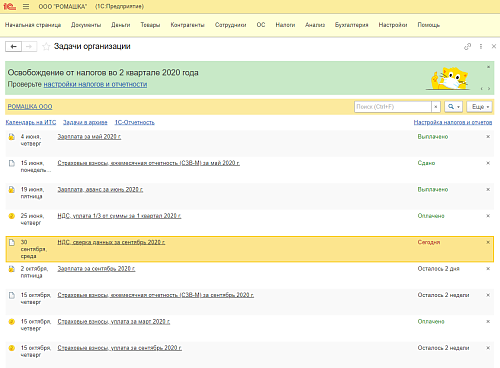Open the Помощь menu
This screenshot has width=500, height=368.
(x=429, y=25)
